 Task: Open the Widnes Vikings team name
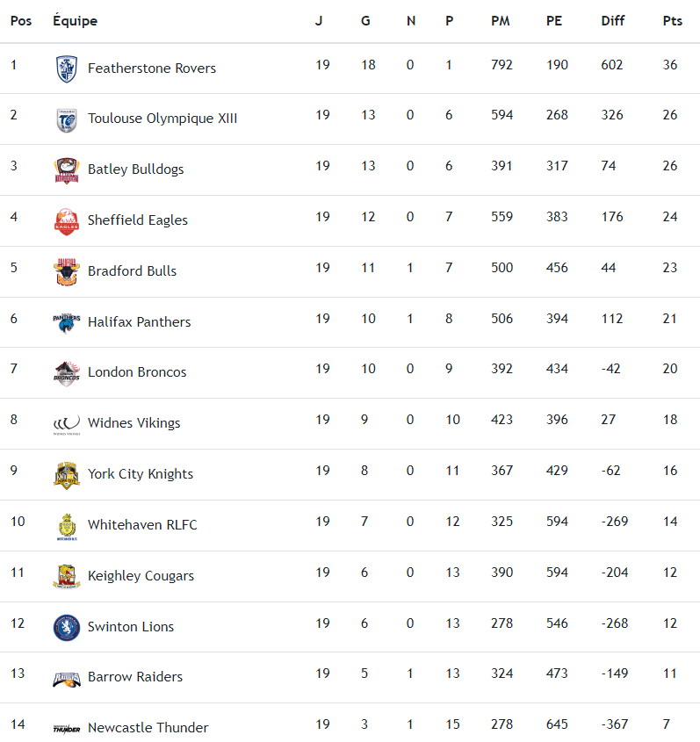[x=134, y=423]
